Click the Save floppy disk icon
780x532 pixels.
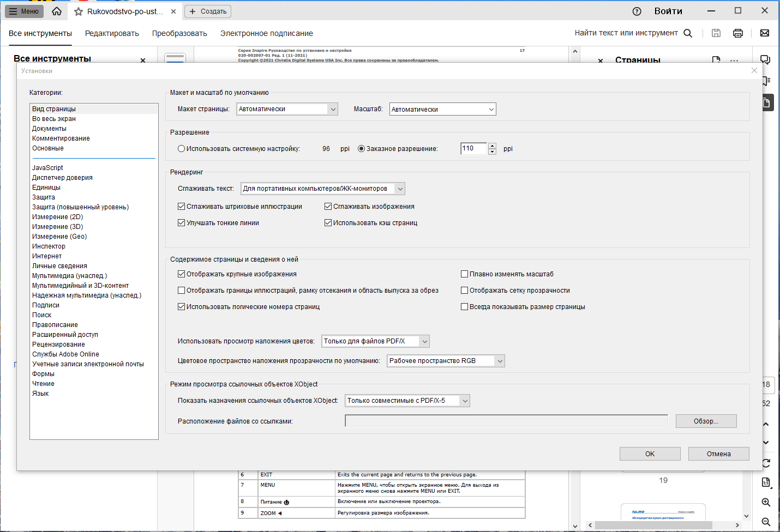coord(716,33)
